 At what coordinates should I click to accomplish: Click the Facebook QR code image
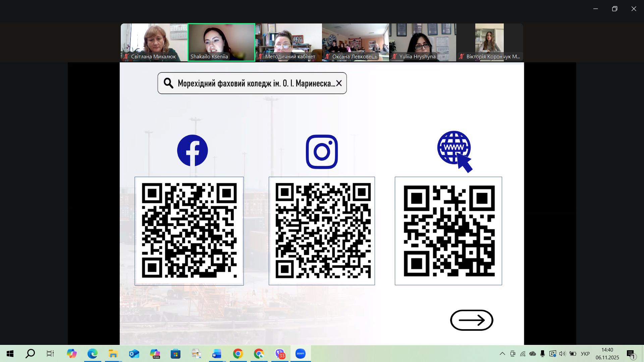189,231
